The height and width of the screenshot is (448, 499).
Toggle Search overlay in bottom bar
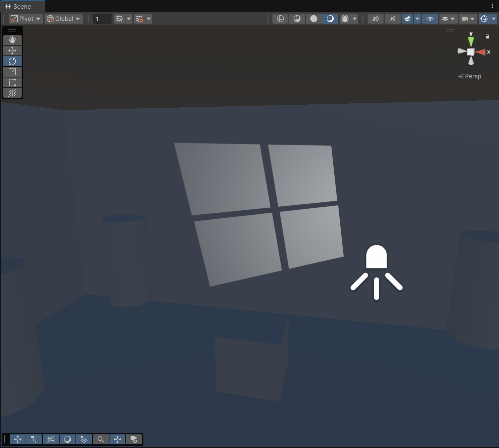click(101, 439)
